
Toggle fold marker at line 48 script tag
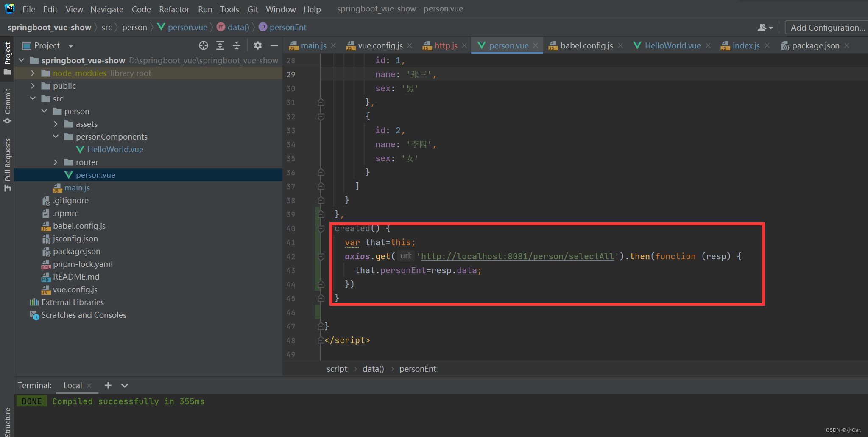click(321, 340)
